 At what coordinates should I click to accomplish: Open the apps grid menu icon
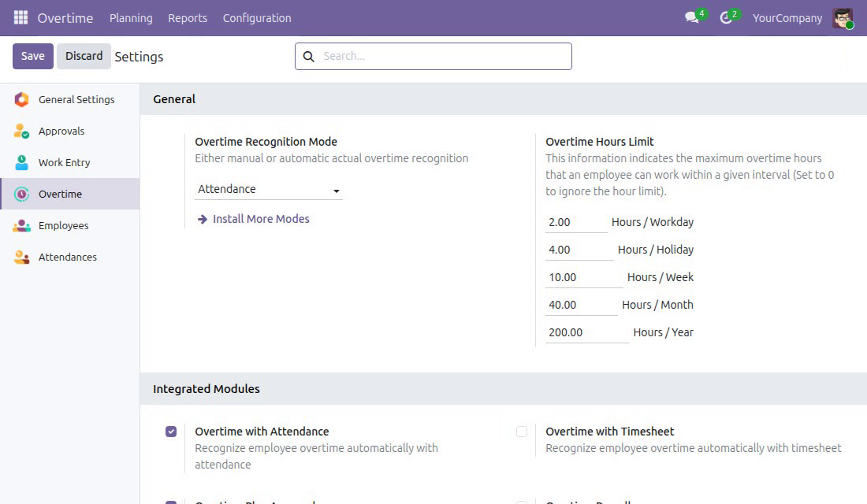click(20, 17)
